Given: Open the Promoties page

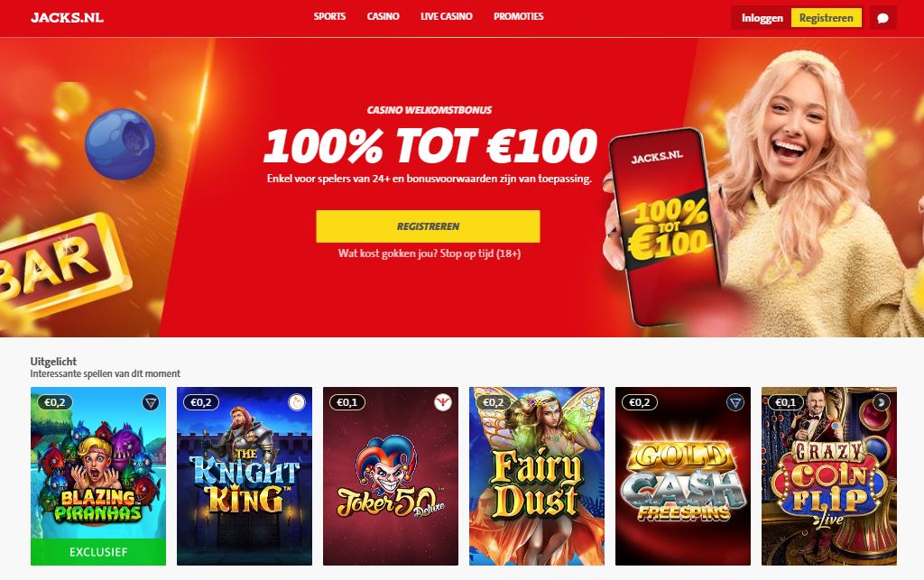Looking at the screenshot, I should click(519, 16).
